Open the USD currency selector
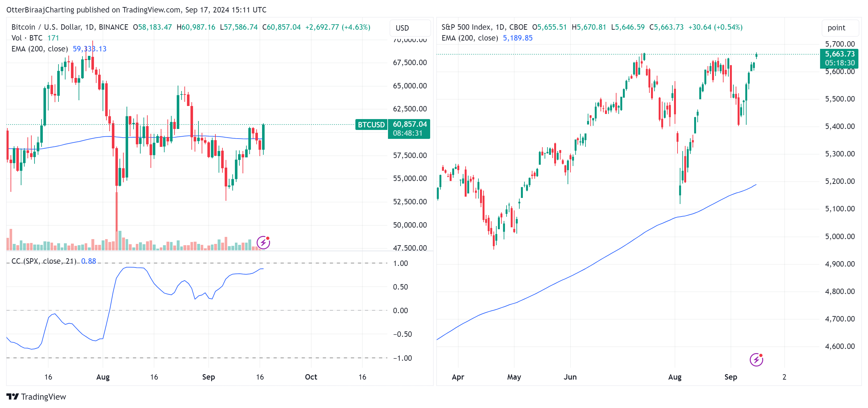Viewport: 868px width, 408px height. 410,28
